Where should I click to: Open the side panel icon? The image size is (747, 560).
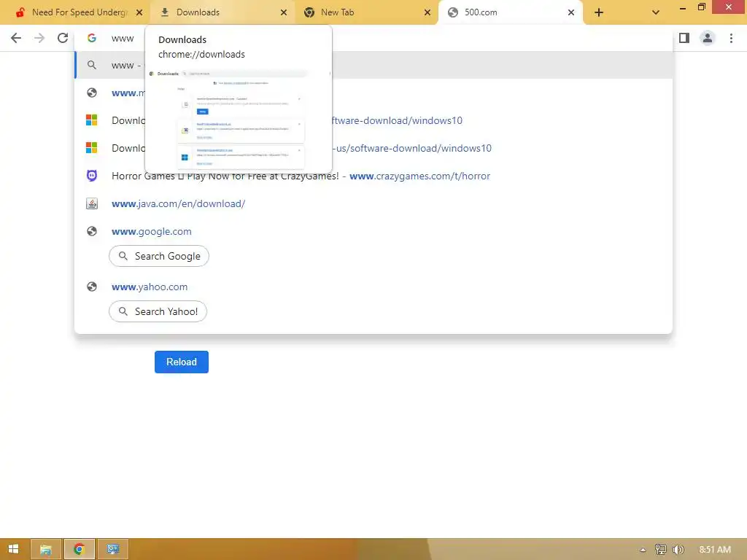pos(684,38)
